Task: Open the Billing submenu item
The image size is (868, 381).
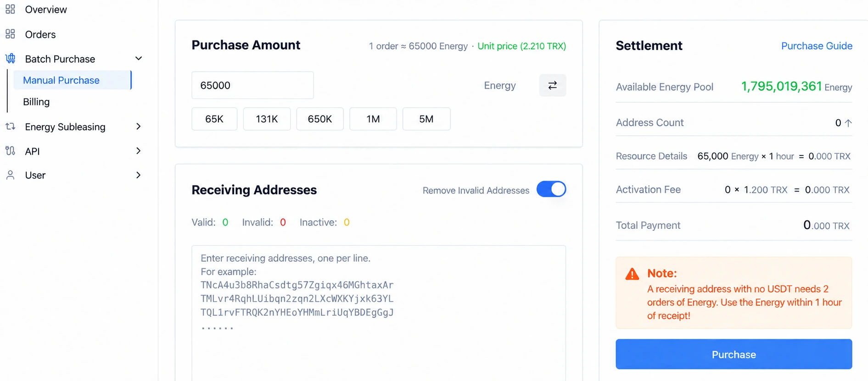Action: [x=36, y=102]
